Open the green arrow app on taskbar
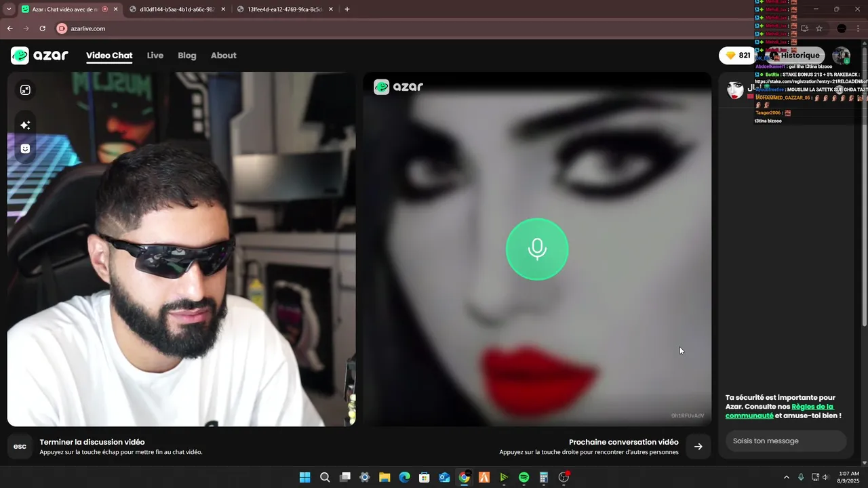 click(x=504, y=477)
